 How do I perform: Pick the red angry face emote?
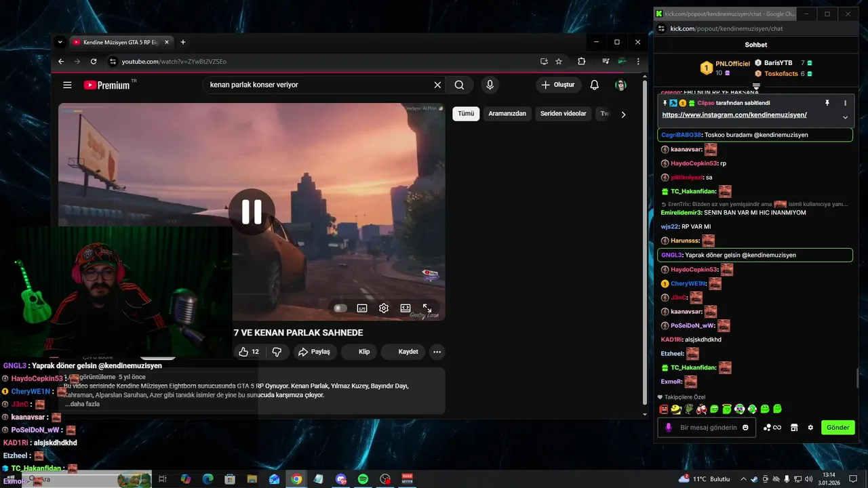coord(664,409)
